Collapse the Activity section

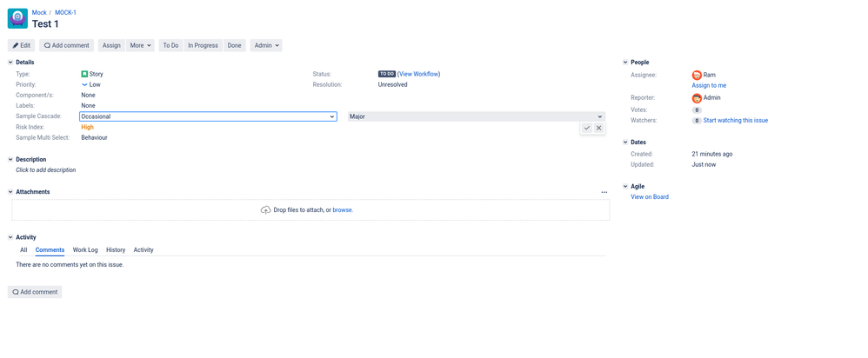tap(10, 237)
